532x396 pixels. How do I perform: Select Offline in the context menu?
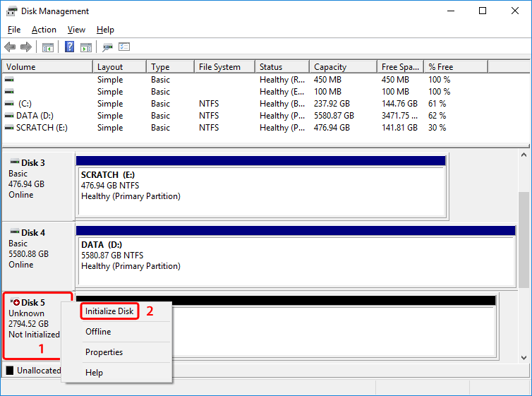click(98, 332)
